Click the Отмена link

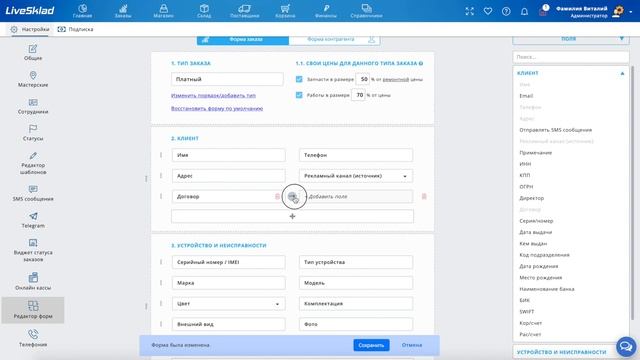click(411, 345)
